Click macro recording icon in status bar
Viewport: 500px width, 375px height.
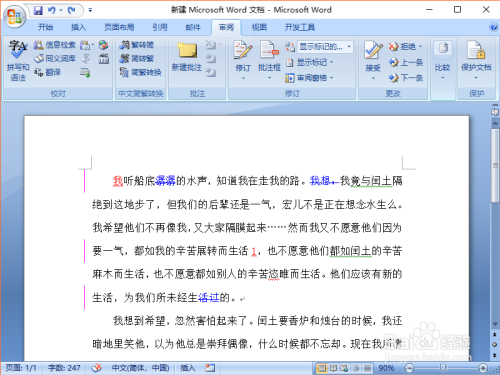click(210, 368)
